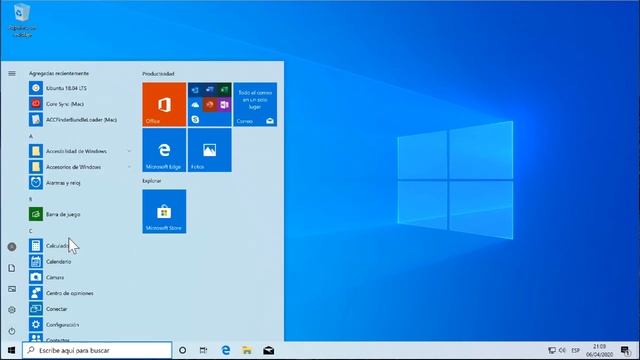Open the Conectar app

[80, 309]
